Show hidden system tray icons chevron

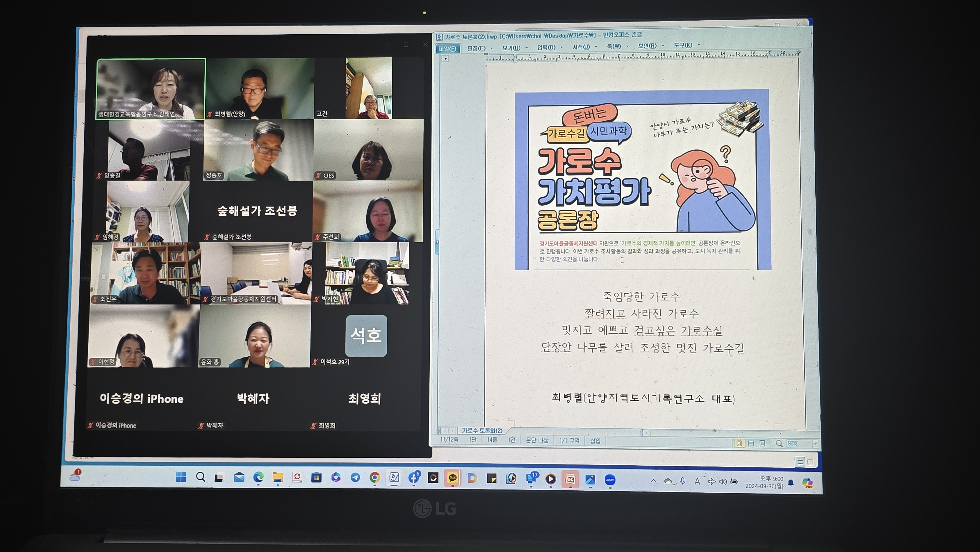[x=653, y=481]
